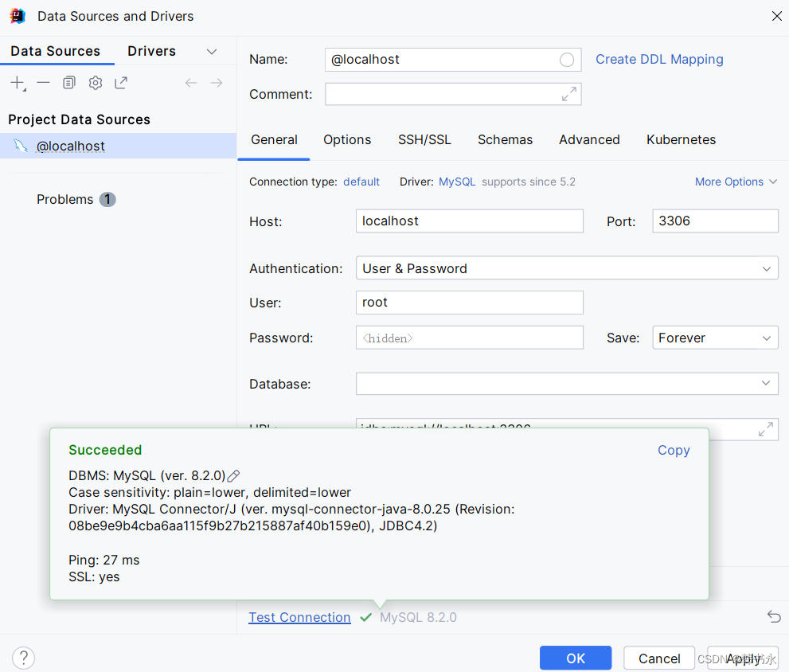Switch to the Drivers tab
Screen dimensions: 789x672
151,51
